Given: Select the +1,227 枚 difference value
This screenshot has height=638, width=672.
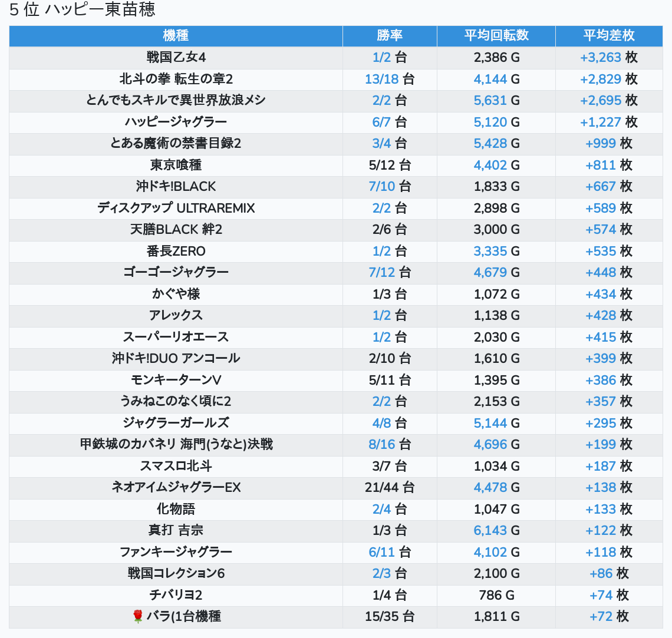Looking at the screenshot, I should 608,122.
